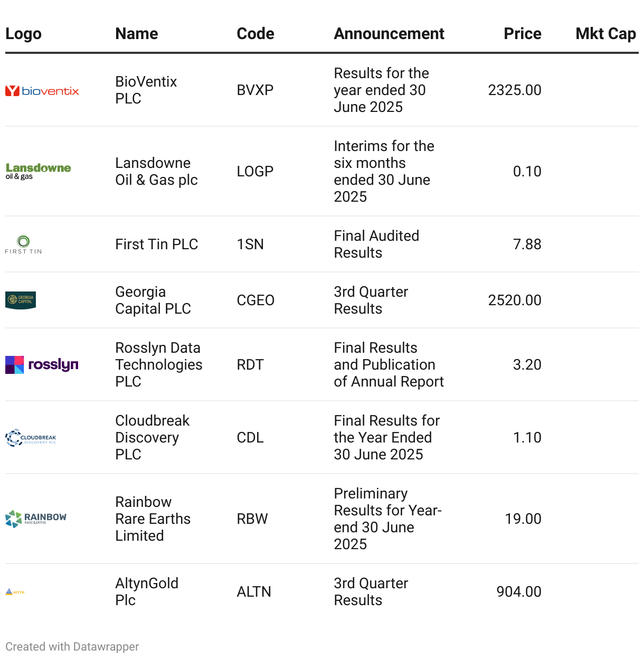Viewport: 644px width, 659px height.
Task: Click the Rosslyn Data Technologies PLC name
Action: pos(158,364)
